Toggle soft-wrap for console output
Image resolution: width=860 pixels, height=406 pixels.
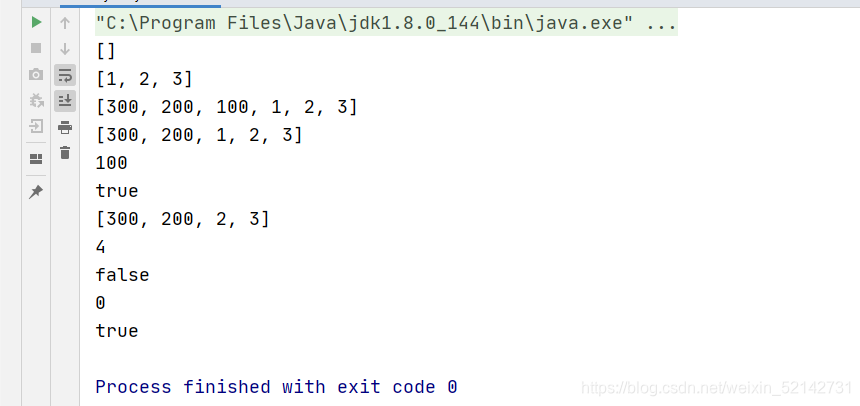coord(65,75)
